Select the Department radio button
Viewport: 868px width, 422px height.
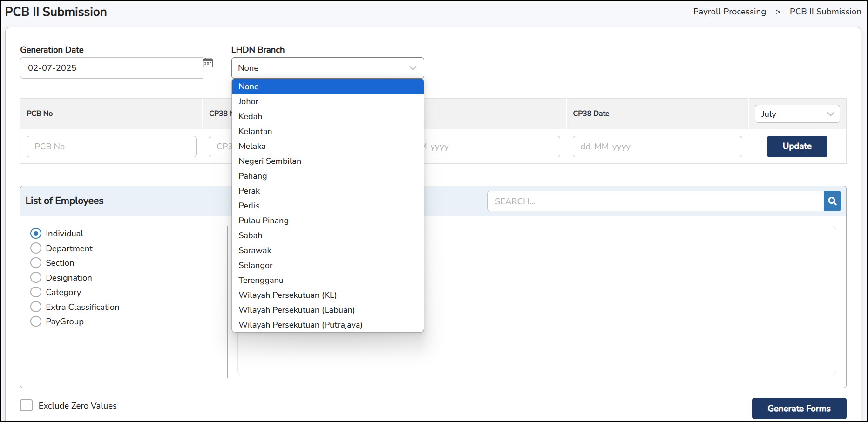[36, 248]
